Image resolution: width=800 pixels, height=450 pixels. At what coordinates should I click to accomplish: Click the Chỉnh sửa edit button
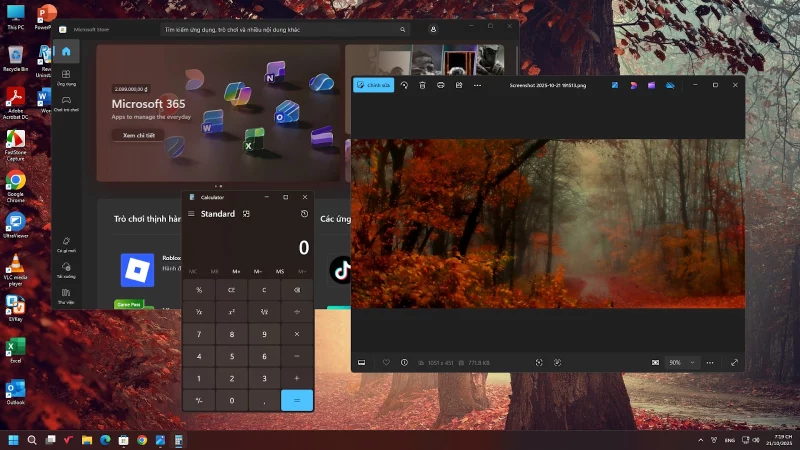point(372,86)
